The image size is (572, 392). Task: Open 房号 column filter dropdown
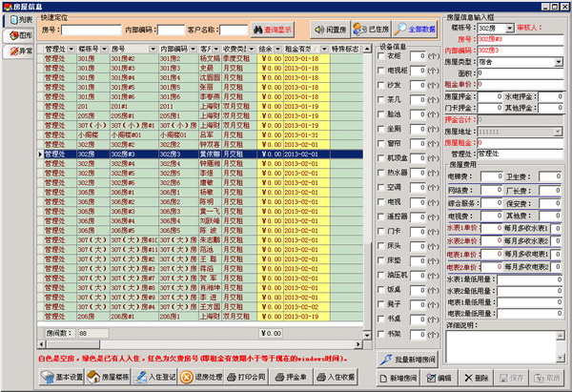point(153,49)
